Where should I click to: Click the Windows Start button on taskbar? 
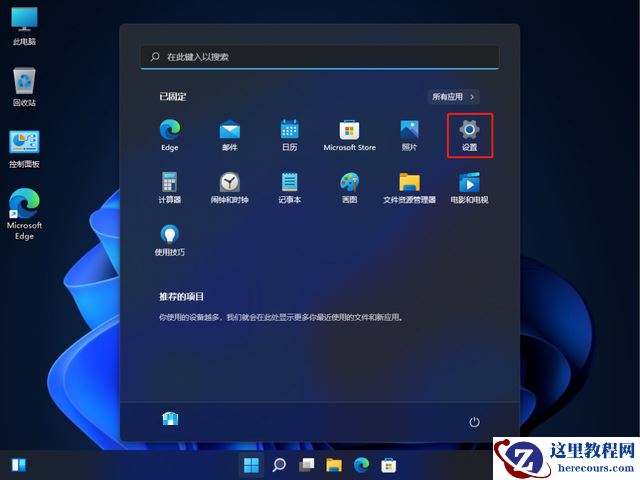251,464
